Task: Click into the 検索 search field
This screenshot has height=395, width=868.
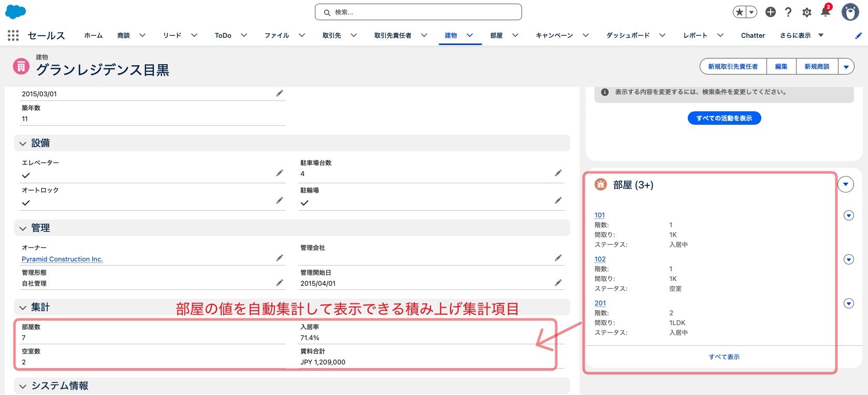Action: (x=418, y=12)
